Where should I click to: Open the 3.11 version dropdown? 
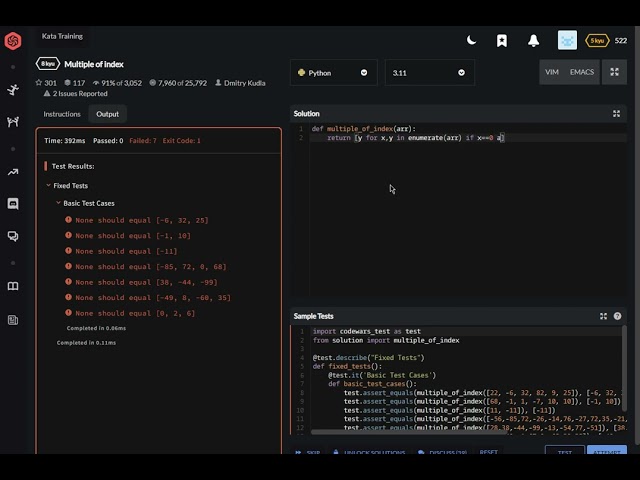click(429, 73)
